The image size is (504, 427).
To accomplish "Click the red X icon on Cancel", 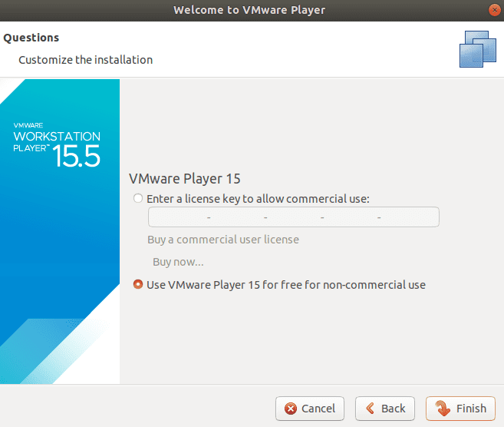I will pos(291,409).
